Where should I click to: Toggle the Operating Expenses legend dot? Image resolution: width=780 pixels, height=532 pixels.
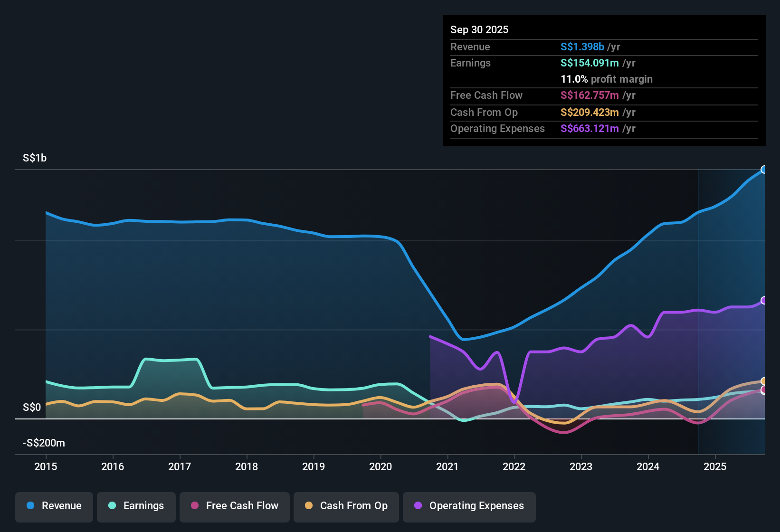click(x=418, y=506)
